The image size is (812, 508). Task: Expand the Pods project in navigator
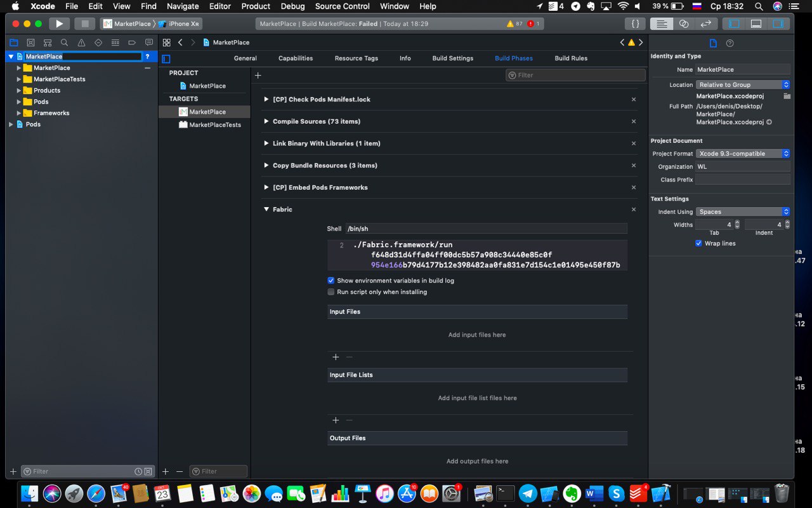pyautogui.click(x=11, y=124)
